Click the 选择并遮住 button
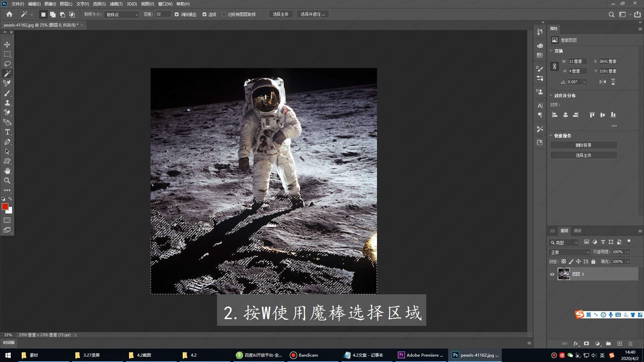Image resolution: width=644 pixels, height=362 pixels. (313, 14)
